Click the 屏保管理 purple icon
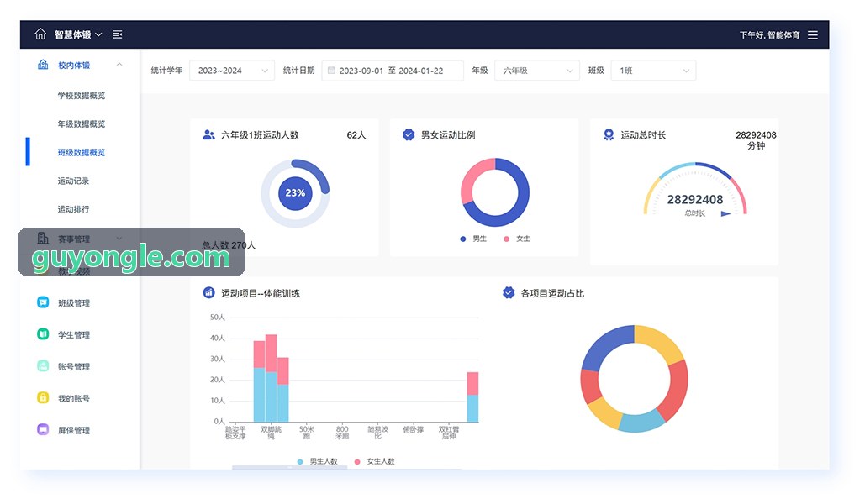 tap(43, 429)
